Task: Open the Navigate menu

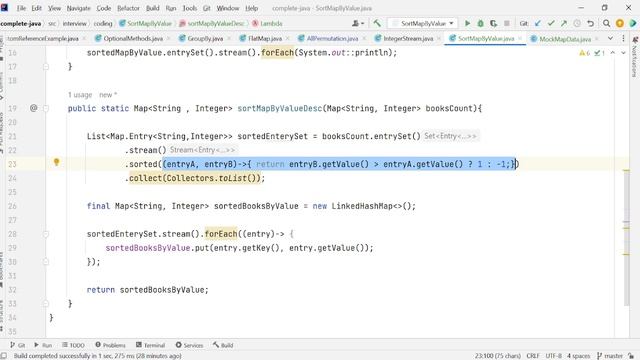Action: [x=78, y=8]
